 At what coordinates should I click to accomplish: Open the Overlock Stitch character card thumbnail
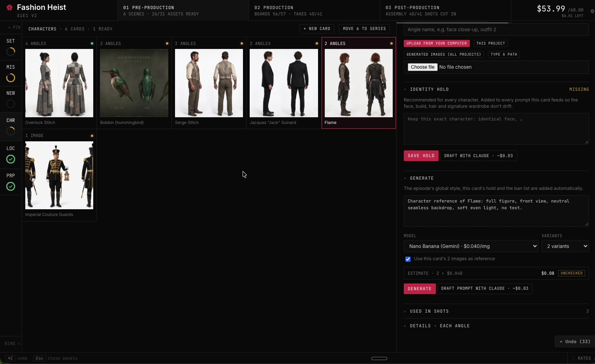coord(59,83)
